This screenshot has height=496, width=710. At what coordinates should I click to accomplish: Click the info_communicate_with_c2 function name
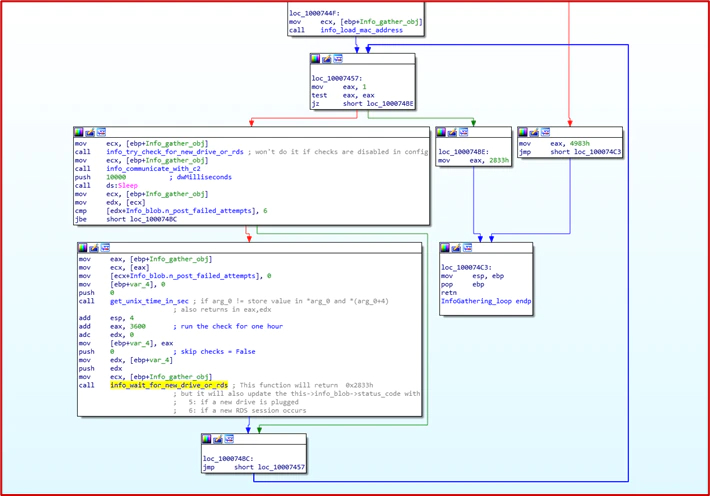coord(153,169)
